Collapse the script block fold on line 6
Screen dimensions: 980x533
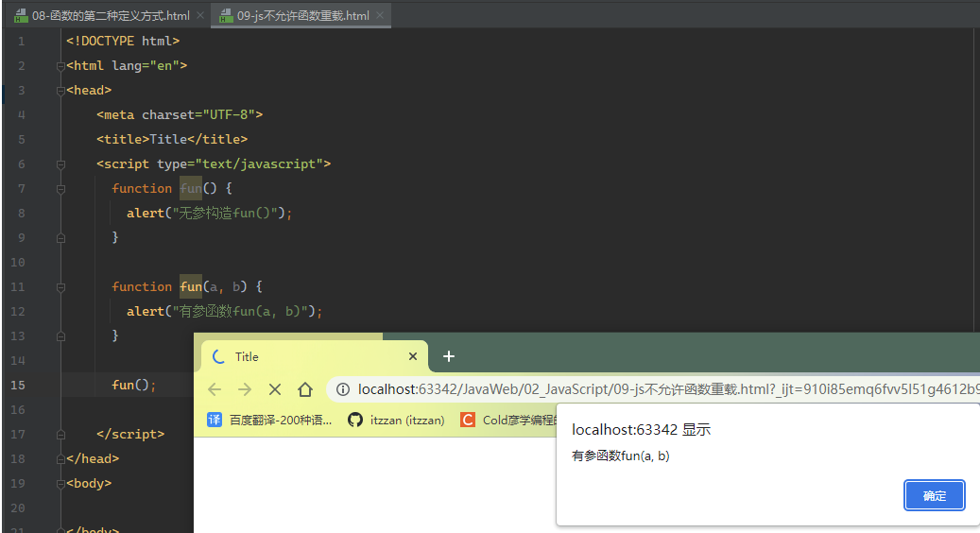60,164
